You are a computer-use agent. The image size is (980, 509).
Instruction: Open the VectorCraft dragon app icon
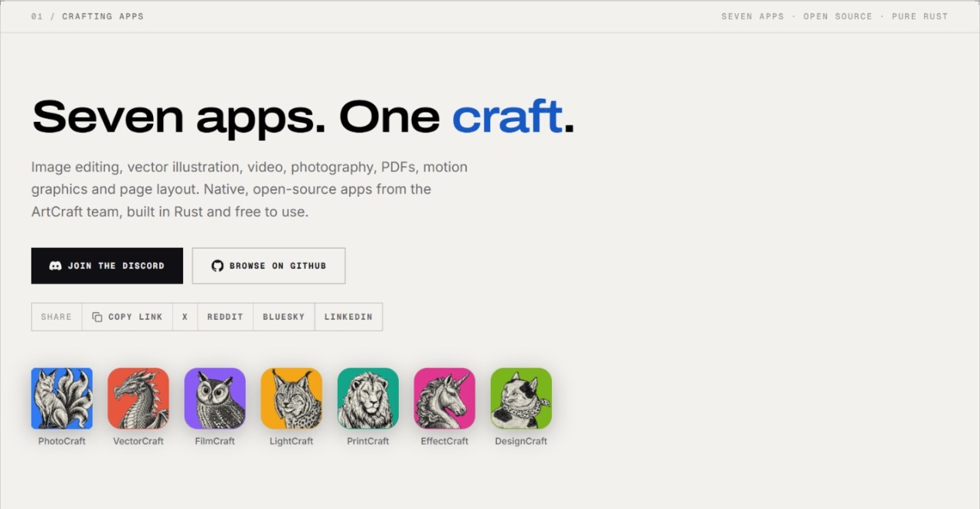click(139, 399)
